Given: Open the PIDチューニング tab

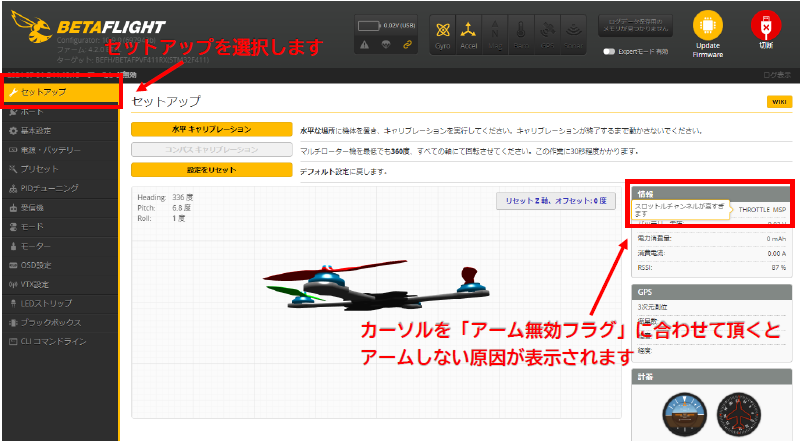Looking at the screenshot, I should [x=60, y=188].
